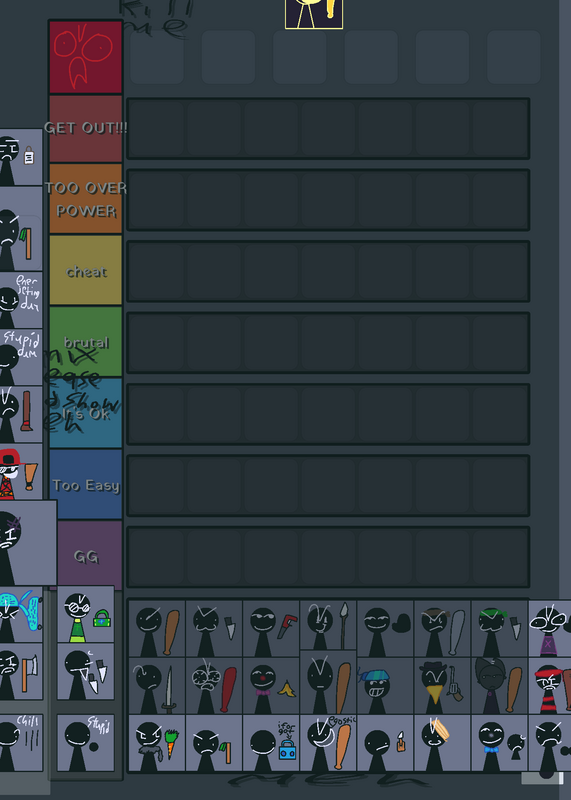
Task: Click the TOO OVER POWER tier label
Action: [x=86, y=199]
